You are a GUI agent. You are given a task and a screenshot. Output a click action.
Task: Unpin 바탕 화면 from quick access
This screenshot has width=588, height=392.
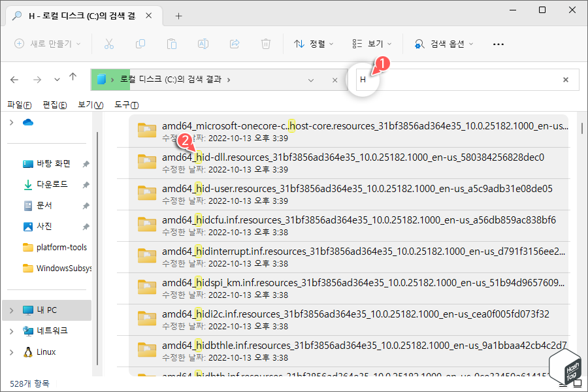point(84,163)
